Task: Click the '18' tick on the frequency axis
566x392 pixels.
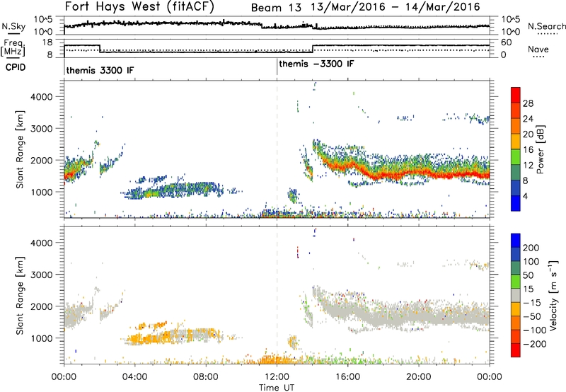Action: 47,42
